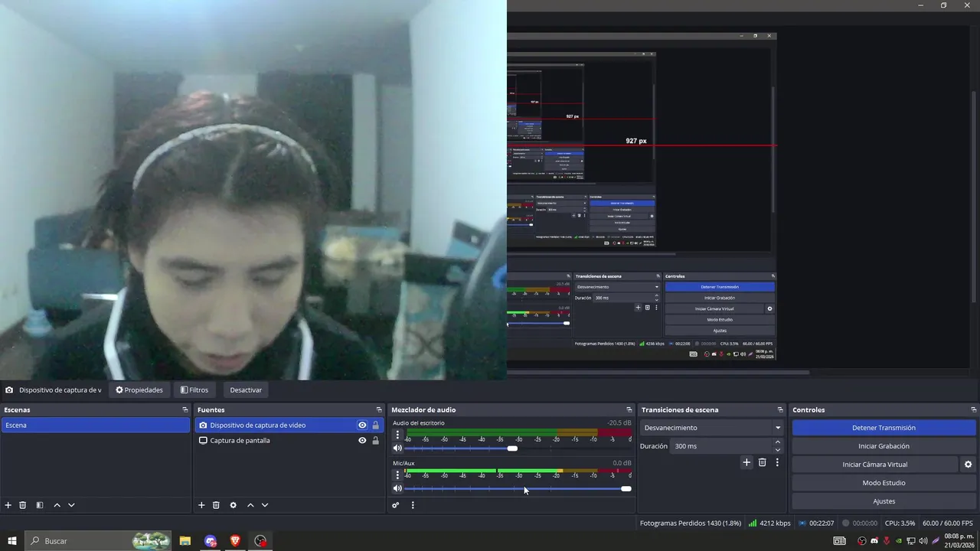Click Detener Transmisión button
This screenshot has width=980, height=551.
884,428
